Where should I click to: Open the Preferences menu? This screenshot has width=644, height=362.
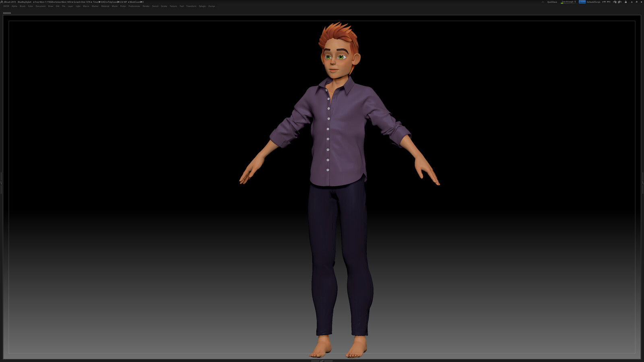pos(134,6)
